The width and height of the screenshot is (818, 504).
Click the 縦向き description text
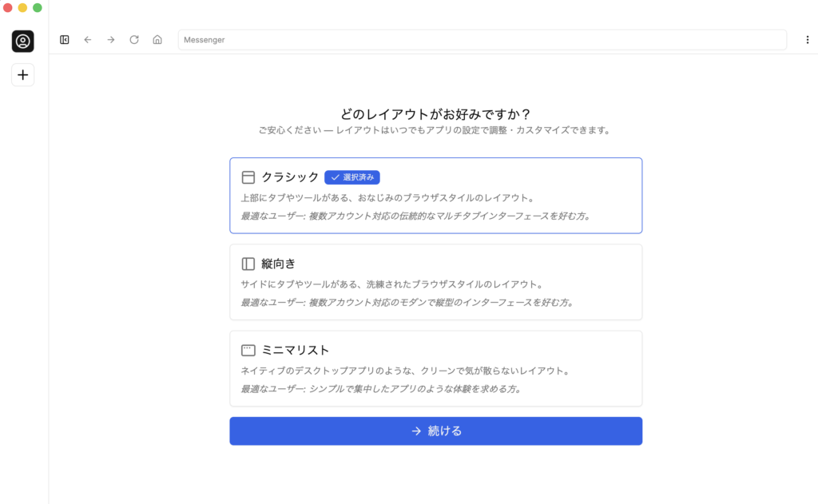pos(391,284)
